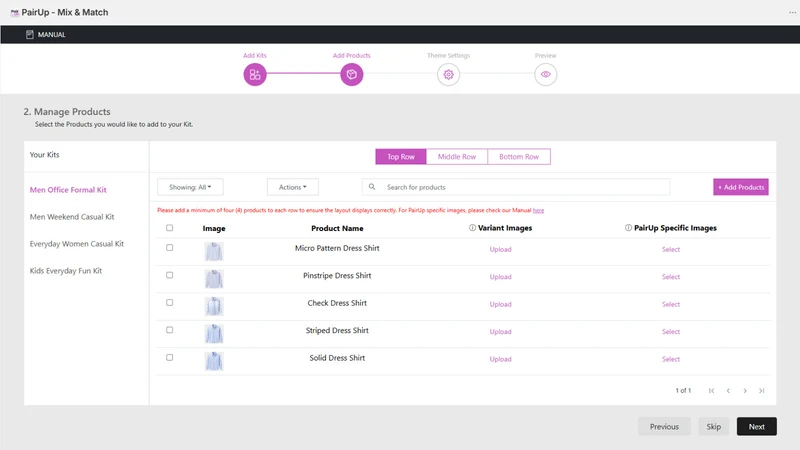Upload variant images for Check Dress Shirt
The height and width of the screenshot is (450, 800).
[x=501, y=305]
